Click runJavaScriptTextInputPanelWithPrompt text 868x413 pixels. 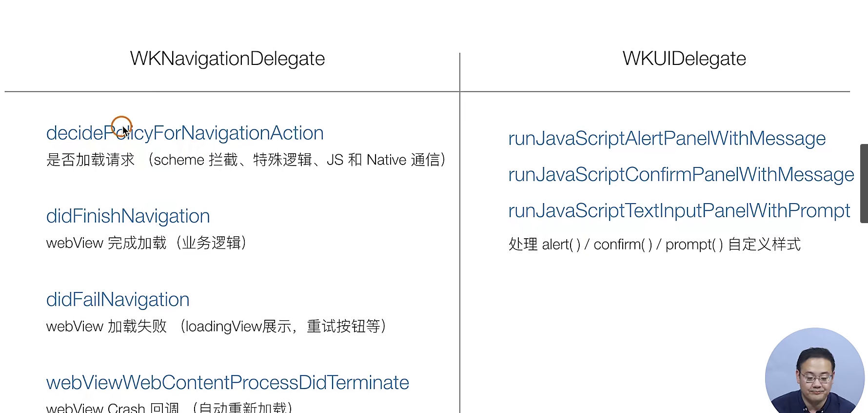pyautogui.click(x=679, y=211)
